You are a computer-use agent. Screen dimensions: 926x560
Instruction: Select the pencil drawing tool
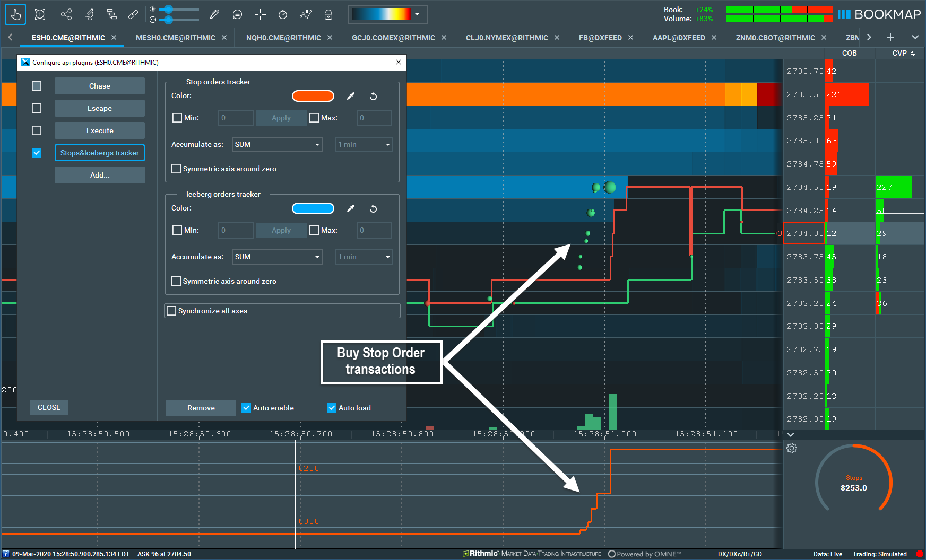pos(214,14)
